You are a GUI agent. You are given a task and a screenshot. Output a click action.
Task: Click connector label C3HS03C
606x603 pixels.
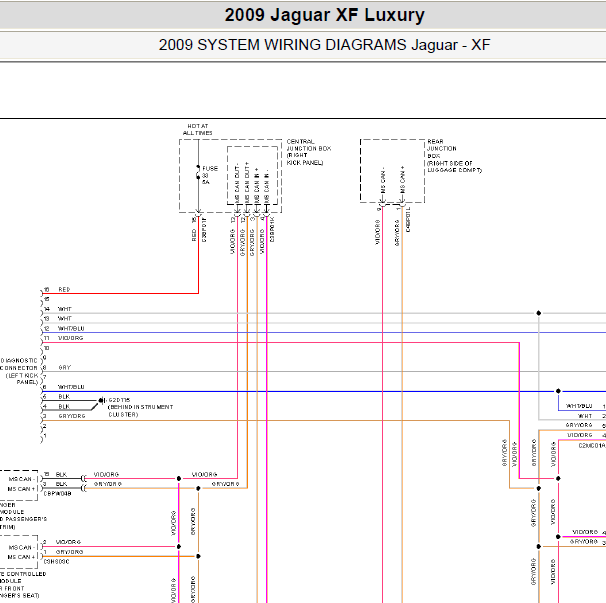[56, 562]
